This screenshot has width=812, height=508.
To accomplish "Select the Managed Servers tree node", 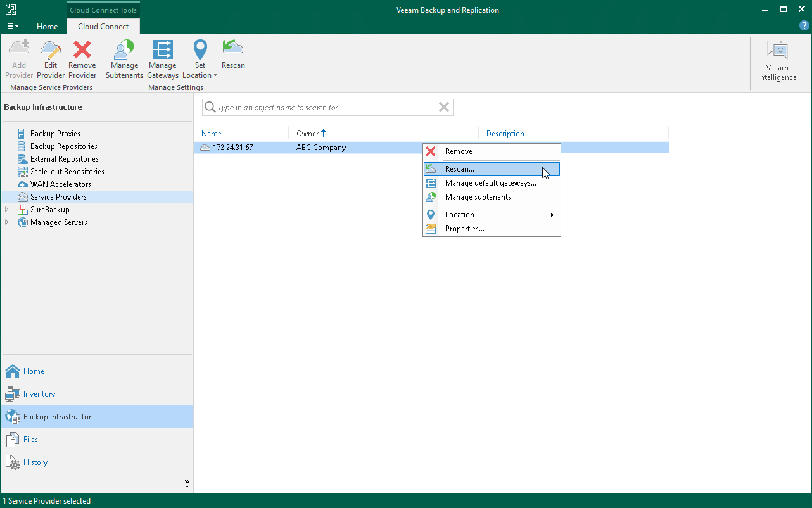I will (x=59, y=222).
